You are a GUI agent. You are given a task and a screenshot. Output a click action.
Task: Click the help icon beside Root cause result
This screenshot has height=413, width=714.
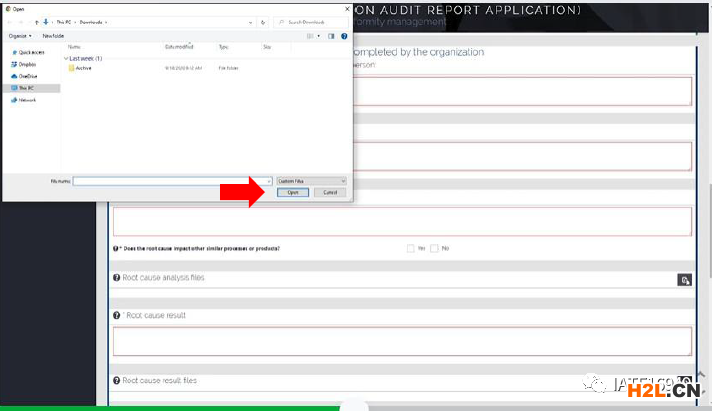(117, 316)
